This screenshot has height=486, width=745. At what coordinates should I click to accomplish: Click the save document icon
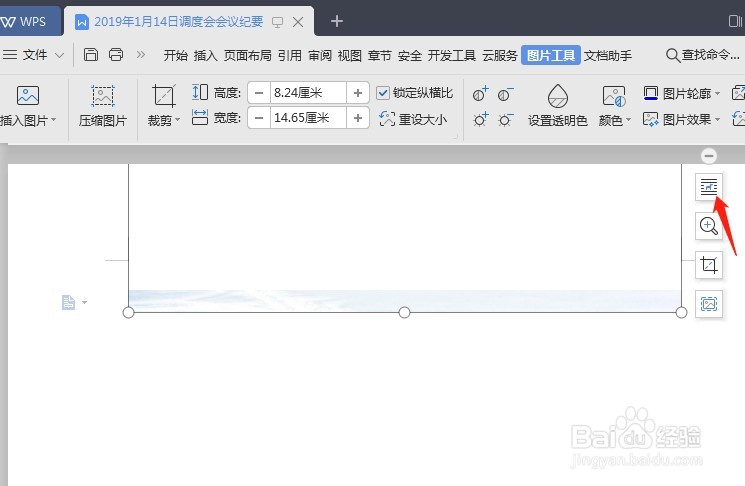91,55
